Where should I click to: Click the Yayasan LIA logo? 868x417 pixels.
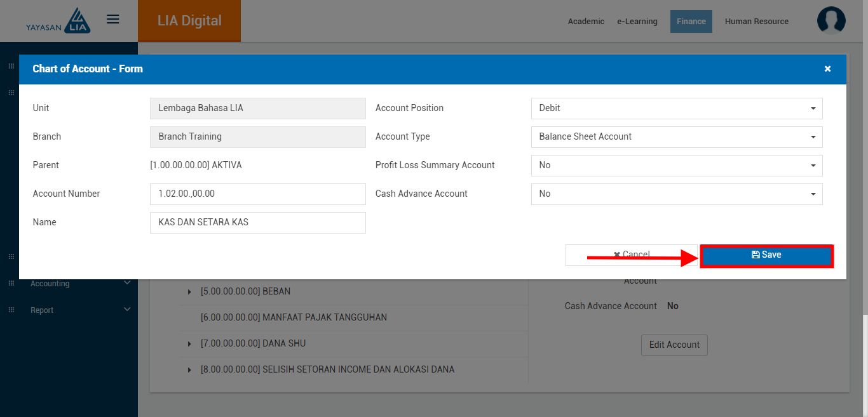point(58,21)
